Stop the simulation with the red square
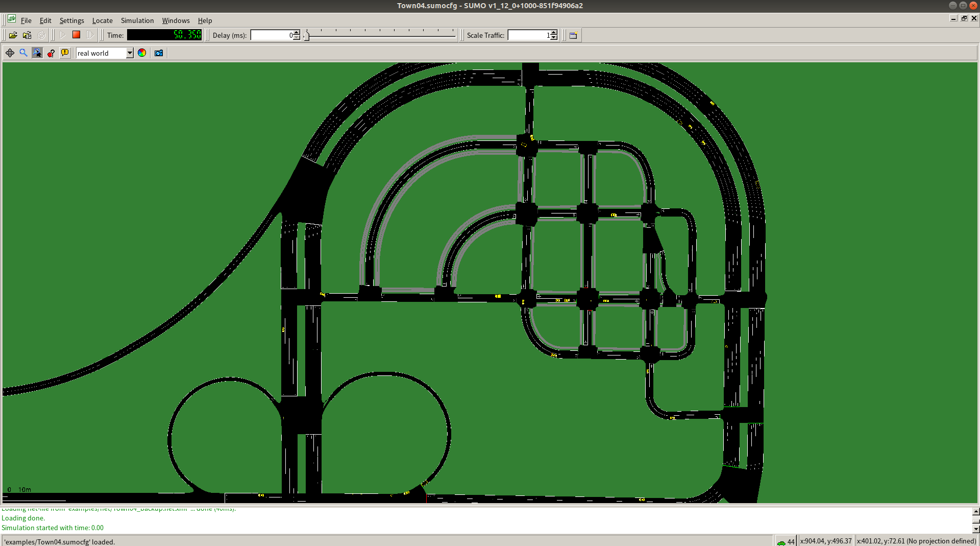 point(77,35)
